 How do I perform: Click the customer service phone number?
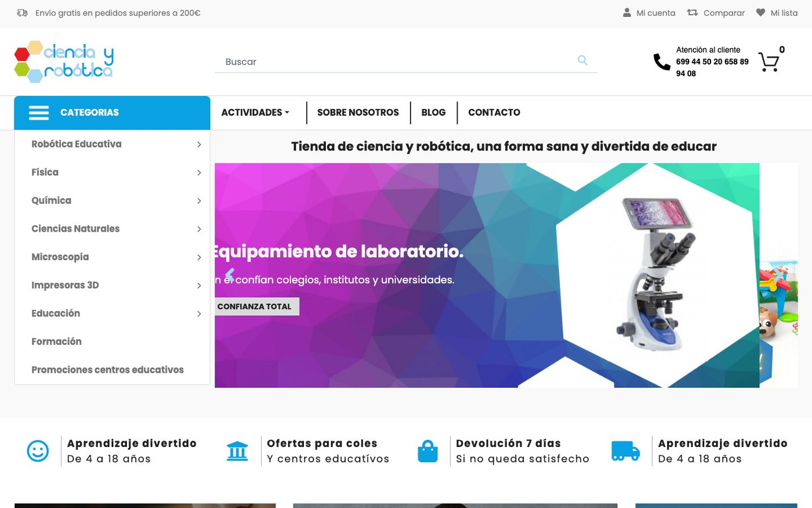[x=712, y=67]
